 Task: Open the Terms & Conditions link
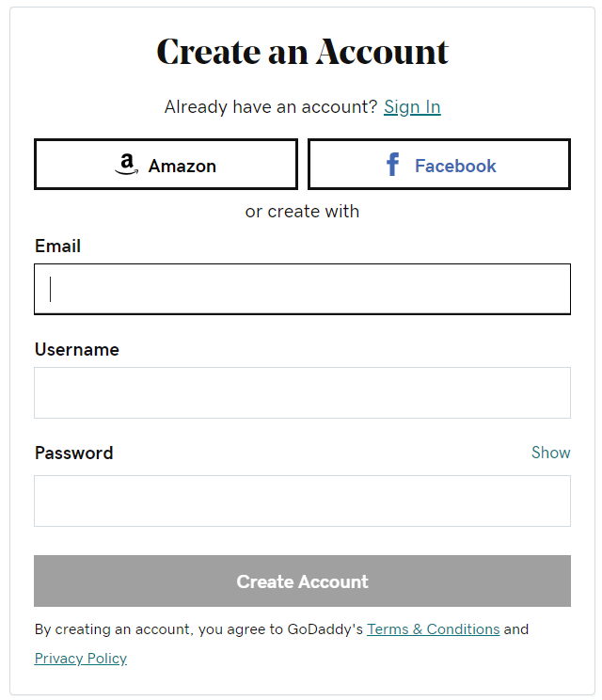point(433,629)
